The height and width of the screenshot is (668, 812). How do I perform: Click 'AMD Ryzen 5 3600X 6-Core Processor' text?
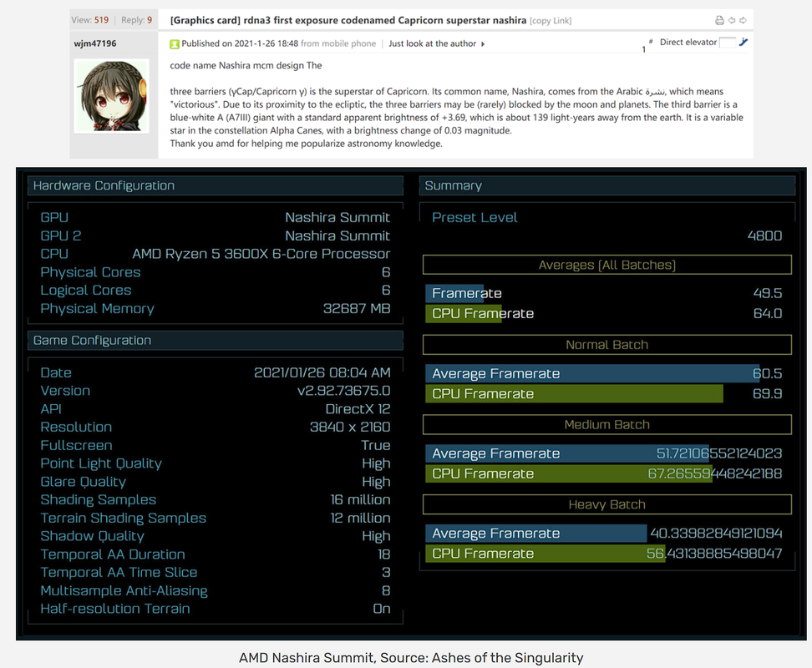tap(261, 254)
